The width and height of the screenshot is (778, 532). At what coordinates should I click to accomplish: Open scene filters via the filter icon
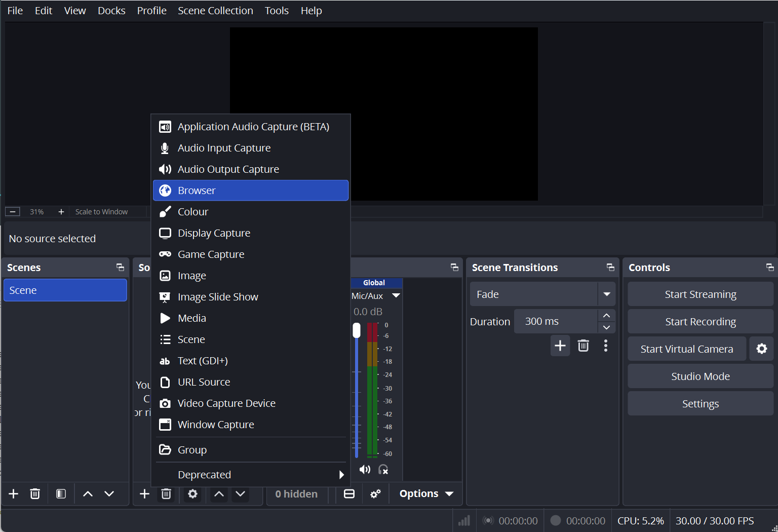pyautogui.click(x=61, y=493)
